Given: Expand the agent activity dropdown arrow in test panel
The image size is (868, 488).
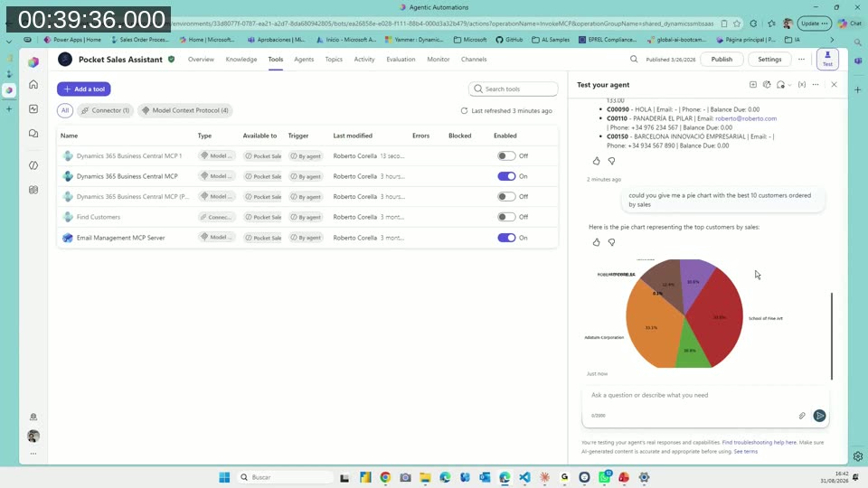Looking at the screenshot, I should [789, 85].
